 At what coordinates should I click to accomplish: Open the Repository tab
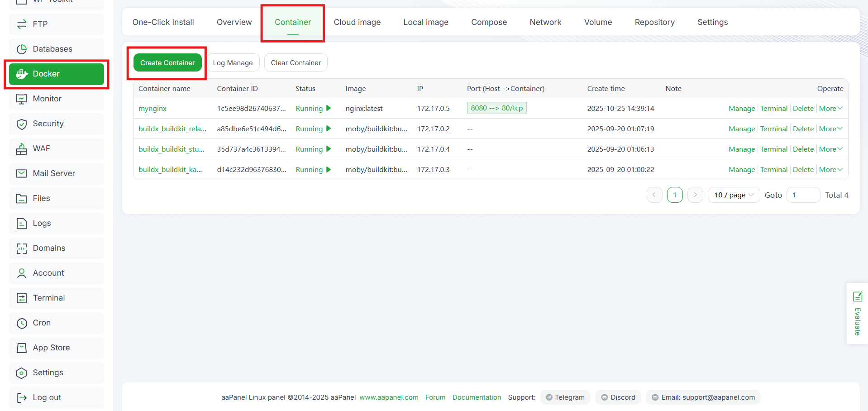tap(654, 22)
